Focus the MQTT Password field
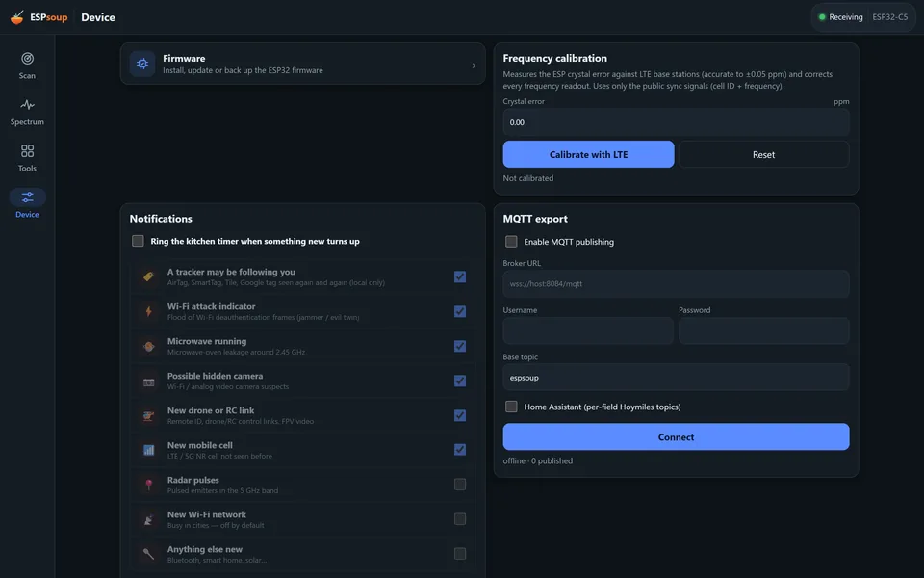Screen dimensions: 924x578 coord(763,330)
